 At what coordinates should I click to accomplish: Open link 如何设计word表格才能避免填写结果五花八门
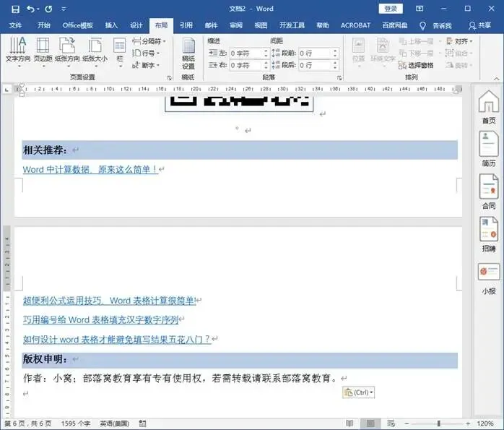pos(117,339)
